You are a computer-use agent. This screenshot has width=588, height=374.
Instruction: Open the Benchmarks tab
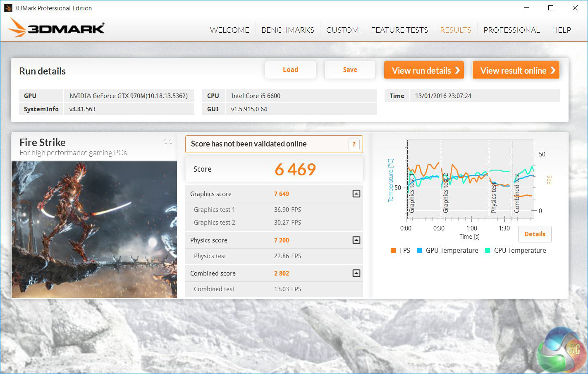(287, 30)
